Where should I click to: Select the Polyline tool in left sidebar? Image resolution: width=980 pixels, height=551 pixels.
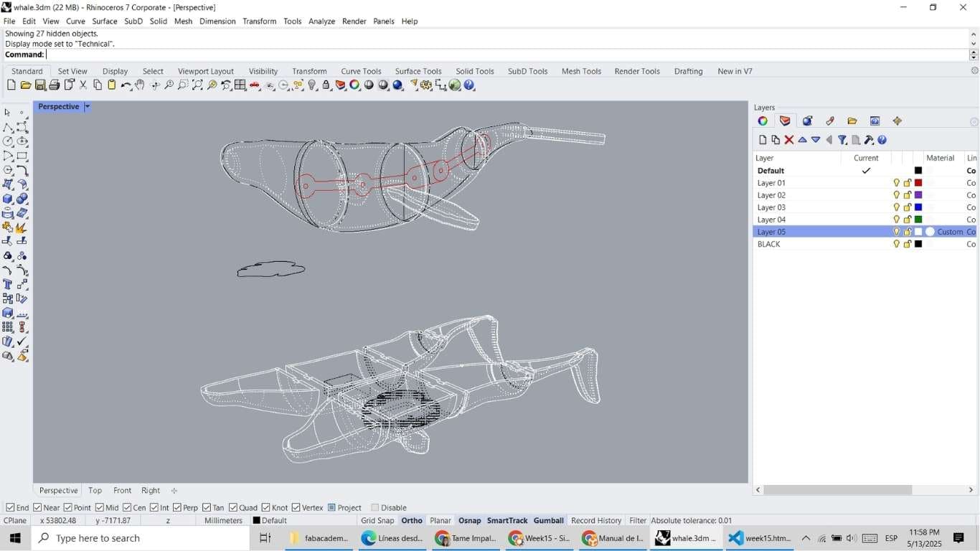point(8,127)
